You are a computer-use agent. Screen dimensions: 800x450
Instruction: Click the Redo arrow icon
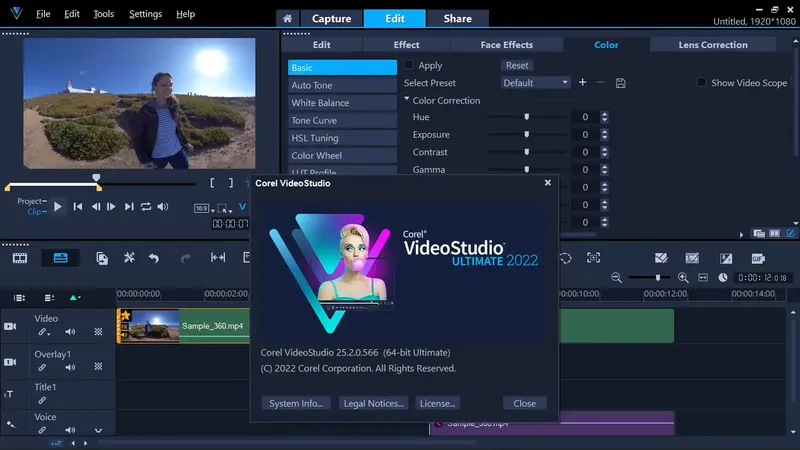point(186,259)
